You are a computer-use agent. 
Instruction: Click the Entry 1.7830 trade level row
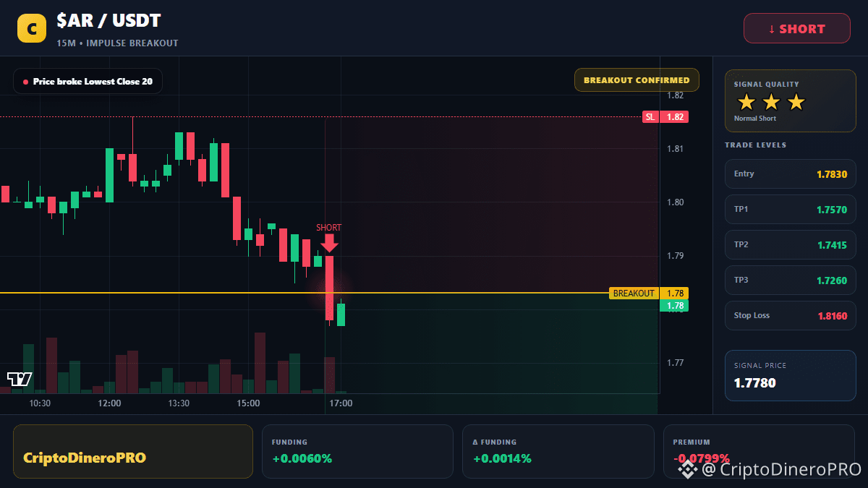click(x=790, y=174)
